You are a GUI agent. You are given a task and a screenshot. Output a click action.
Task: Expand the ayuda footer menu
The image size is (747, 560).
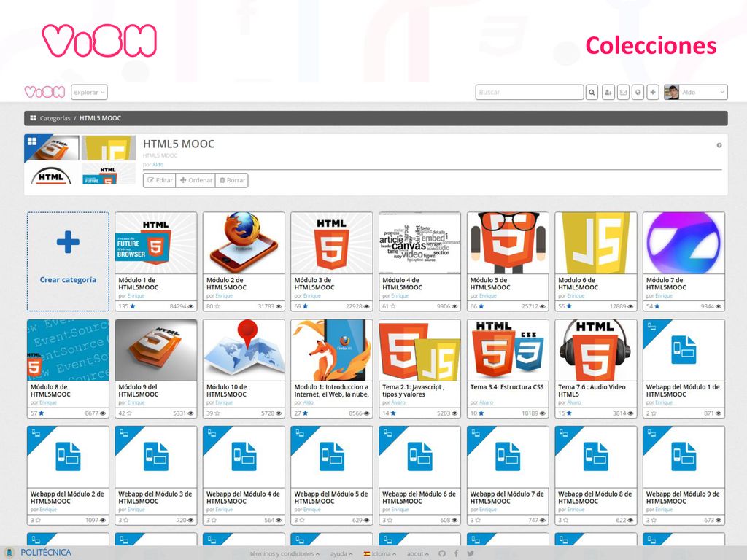pos(341,554)
